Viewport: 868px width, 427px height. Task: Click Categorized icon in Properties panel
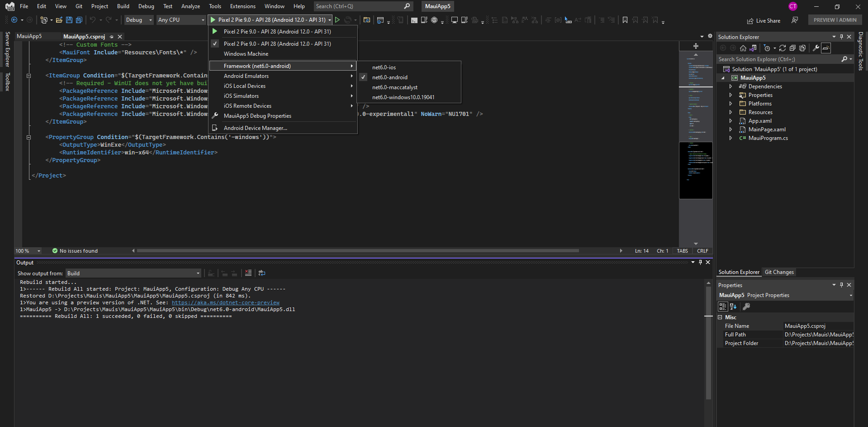pyautogui.click(x=723, y=307)
